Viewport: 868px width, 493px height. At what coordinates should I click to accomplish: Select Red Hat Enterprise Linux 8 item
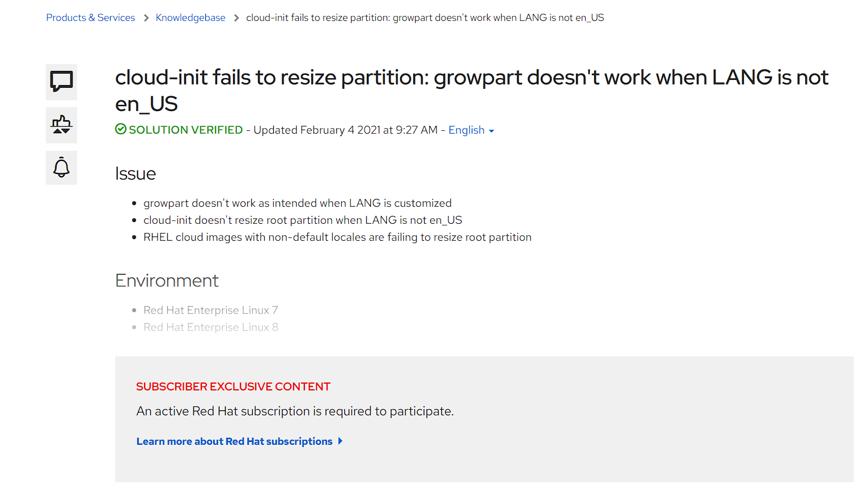click(210, 328)
